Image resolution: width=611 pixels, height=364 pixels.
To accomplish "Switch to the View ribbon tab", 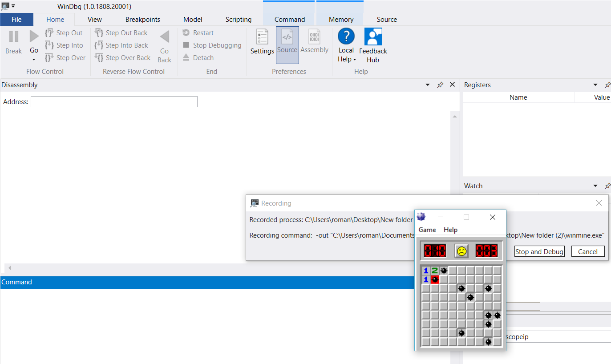I will 95,20.
